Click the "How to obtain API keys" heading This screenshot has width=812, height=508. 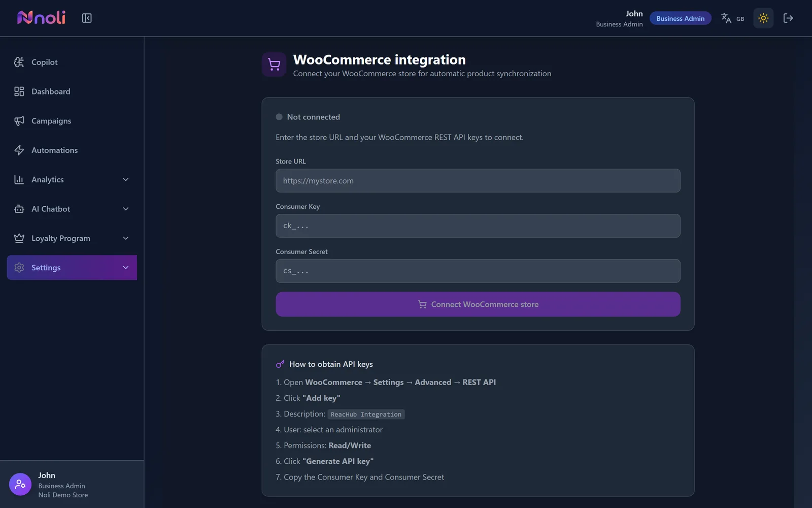[x=331, y=364]
